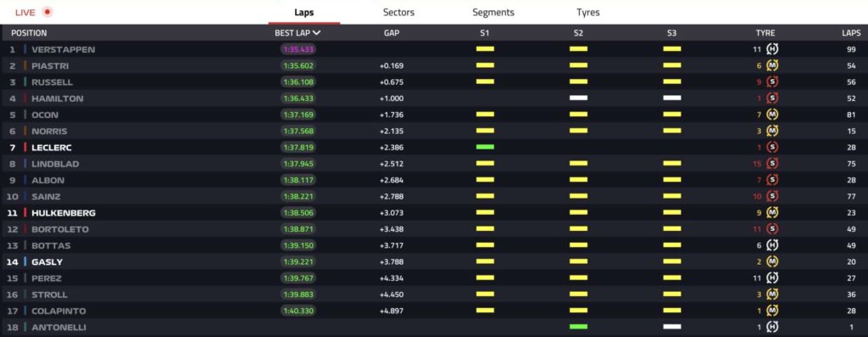Click Leclerc's soft tyre icon
Image resolution: width=868 pixels, height=337 pixels.
pyautogui.click(x=772, y=148)
